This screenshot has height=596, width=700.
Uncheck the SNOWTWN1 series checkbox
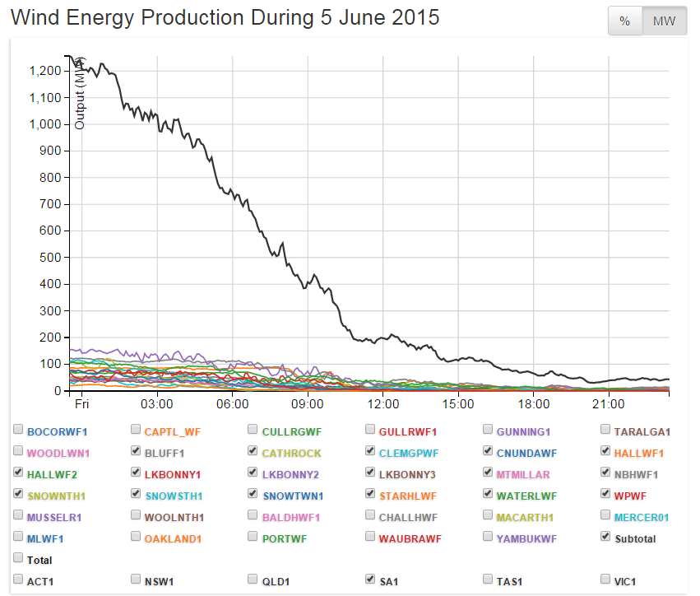pyautogui.click(x=253, y=494)
